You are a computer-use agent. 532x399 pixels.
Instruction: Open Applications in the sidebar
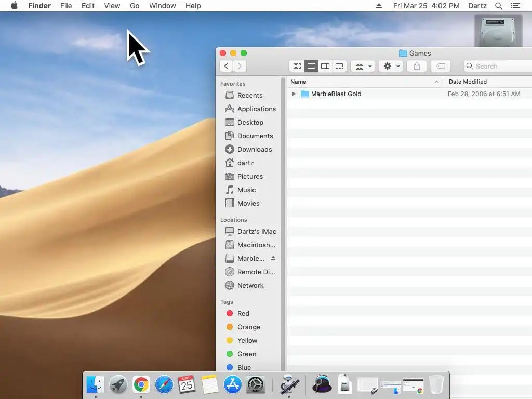pyautogui.click(x=250, y=109)
